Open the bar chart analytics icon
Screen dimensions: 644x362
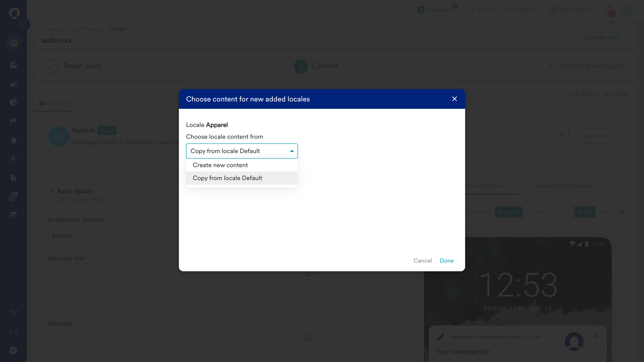coord(13,84)
